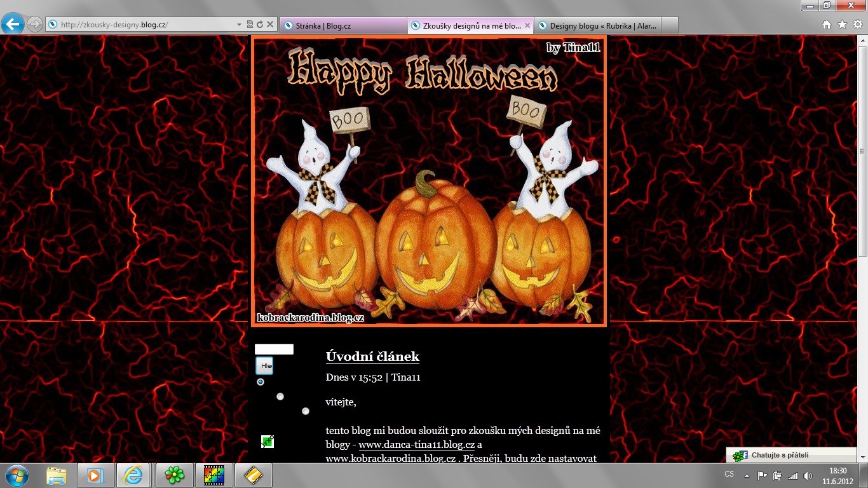868x488 pixels.
Task: Click the www.danca-tina11.blog.cz link
Action: click(416, 444)
